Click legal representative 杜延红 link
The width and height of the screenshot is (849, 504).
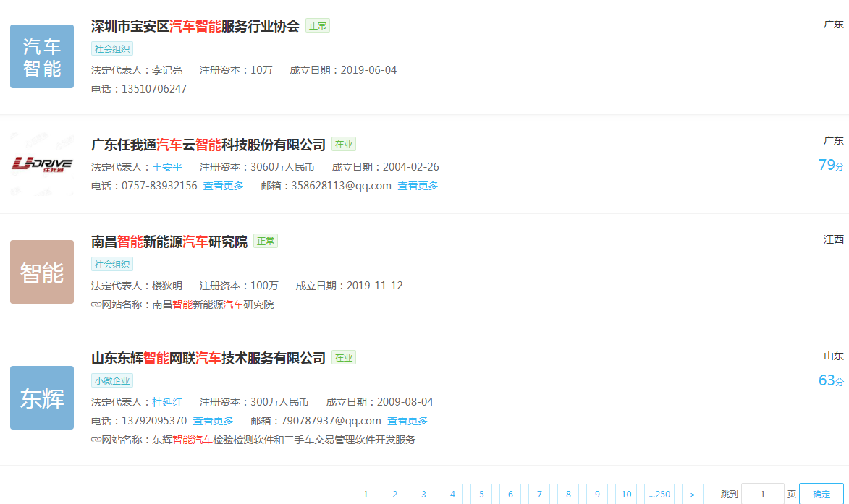(x=167, y=402)
